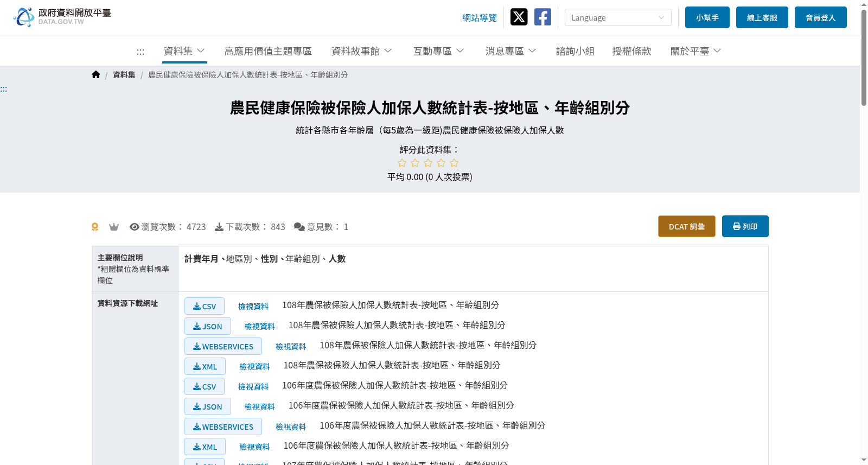The height and width of the screenshot is (465, 868).
Task: Download the 108年 JSON file
Action: click(208, 326)
